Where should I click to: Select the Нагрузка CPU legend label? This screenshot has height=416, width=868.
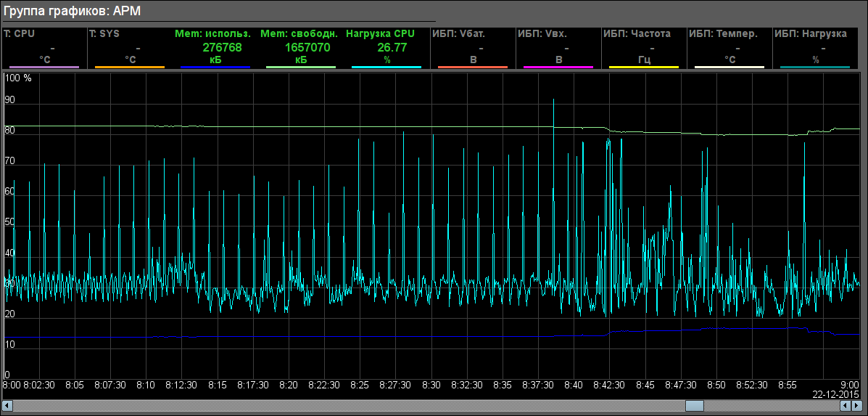(x=380, y=34)
